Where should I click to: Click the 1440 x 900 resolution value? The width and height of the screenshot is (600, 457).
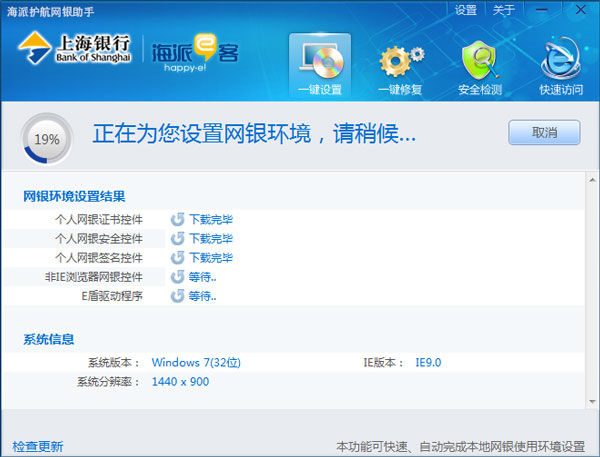(x=180, y=382)
